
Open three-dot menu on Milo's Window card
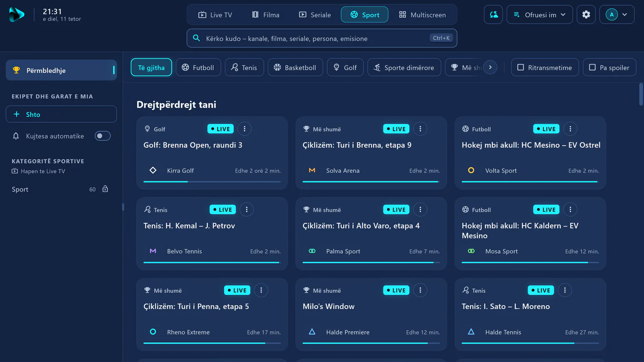coord(420,290)
